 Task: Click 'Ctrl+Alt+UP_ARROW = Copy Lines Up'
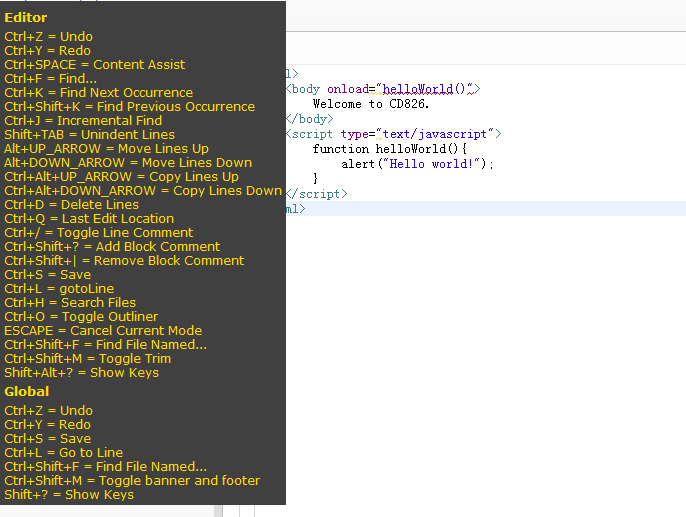(122, 177)
